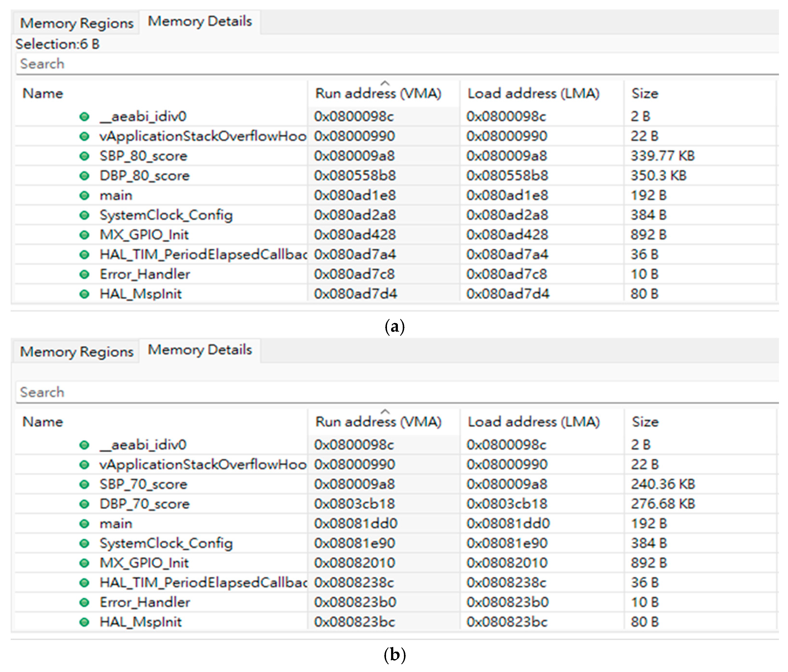Select the DBP_80_score row name
Screen dimensions: 788x672
[144, 176]
